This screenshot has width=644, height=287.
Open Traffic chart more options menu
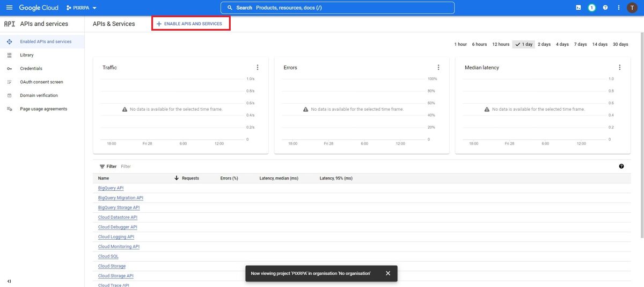258,67
